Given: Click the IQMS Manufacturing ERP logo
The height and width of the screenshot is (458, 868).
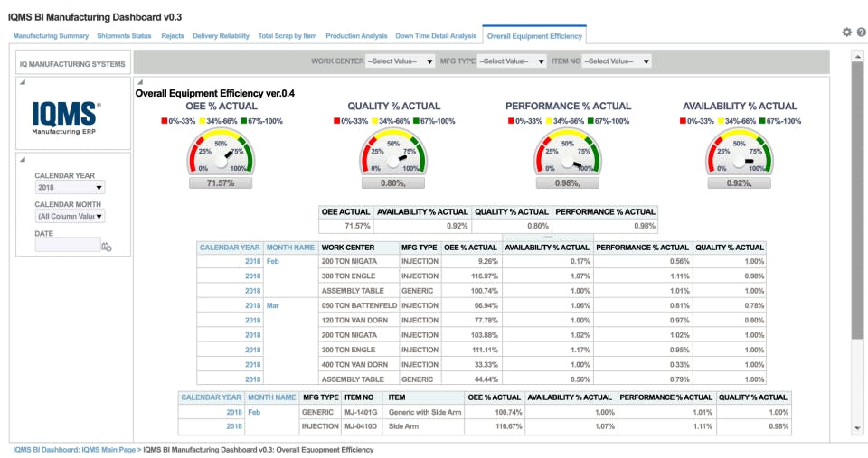Looking at the screenshot, I should coord(66,117).
